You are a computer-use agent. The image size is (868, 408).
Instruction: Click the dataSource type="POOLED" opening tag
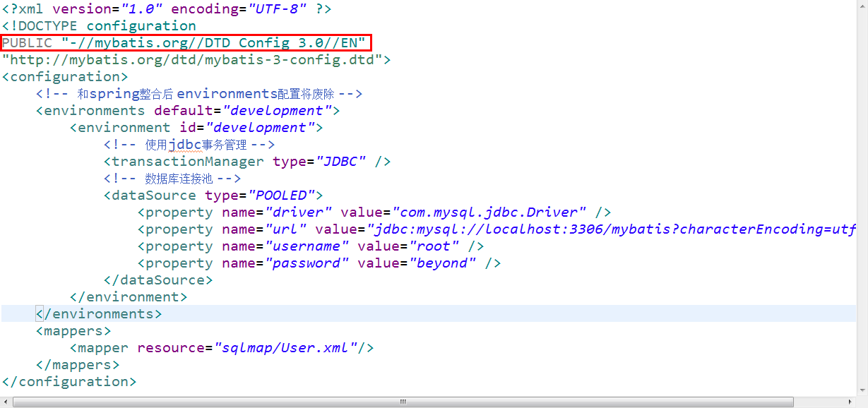(213, 196)
